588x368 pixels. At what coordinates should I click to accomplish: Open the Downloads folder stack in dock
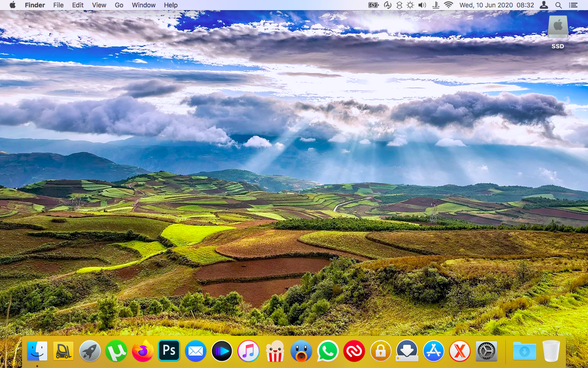pos(524,352)
